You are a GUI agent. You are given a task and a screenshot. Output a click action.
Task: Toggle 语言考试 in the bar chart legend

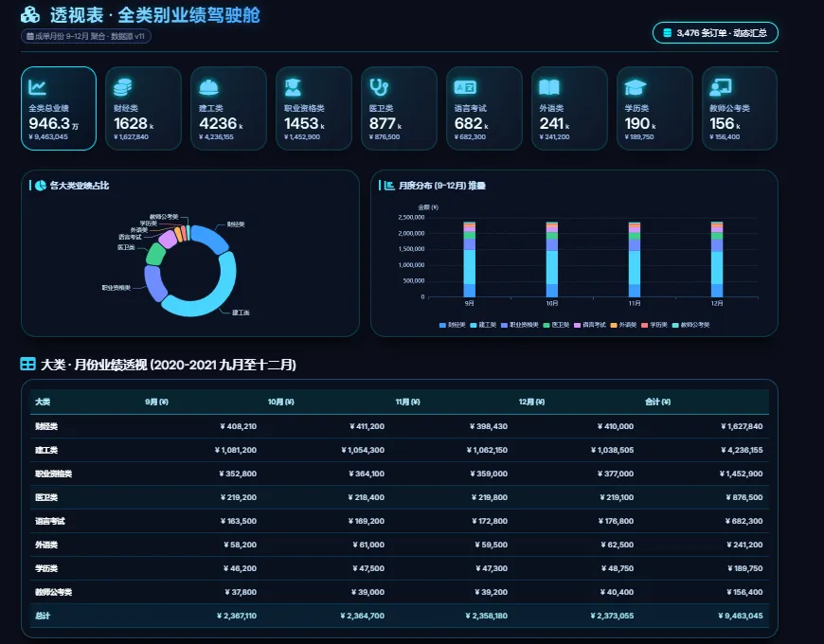click(x=590, y=325)
